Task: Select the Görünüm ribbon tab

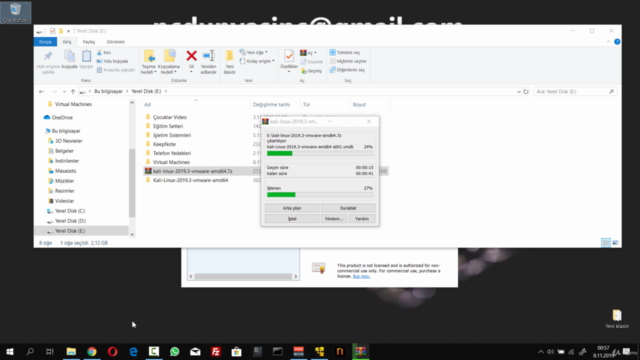Action: tap(116, 42)
